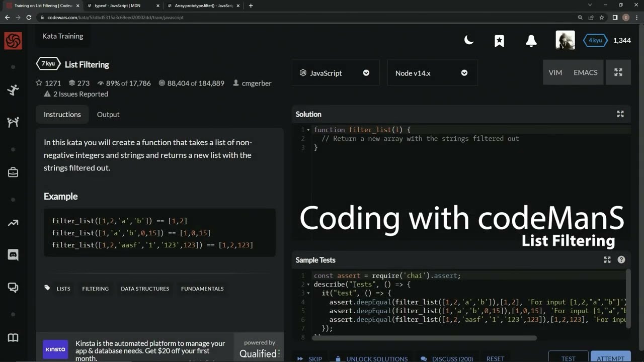Click the 7 kyu difficulty badge

(x=48, y=64)
